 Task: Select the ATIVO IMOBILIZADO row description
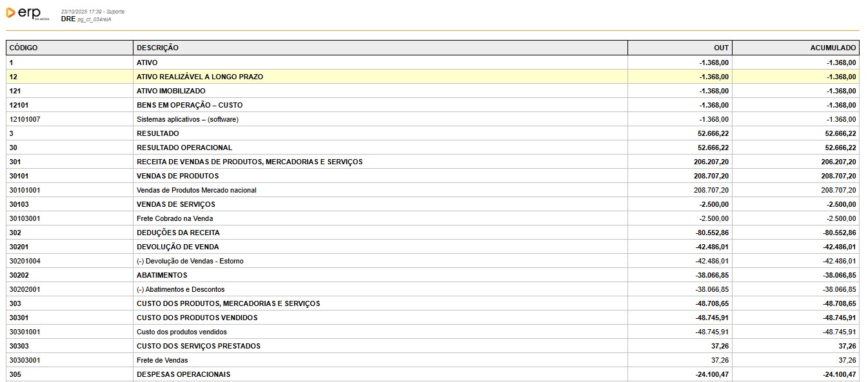click(171, 91)
